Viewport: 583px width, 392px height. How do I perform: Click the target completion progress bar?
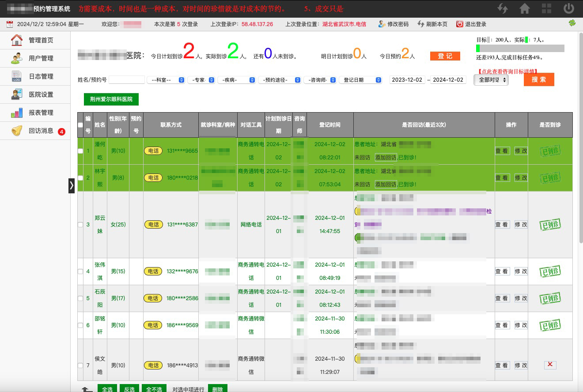520,49
